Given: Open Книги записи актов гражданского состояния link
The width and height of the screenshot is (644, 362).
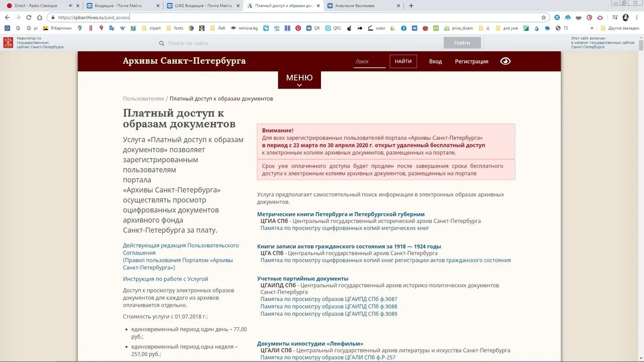Looking at the screenshot, I should [x=349, y=246].
